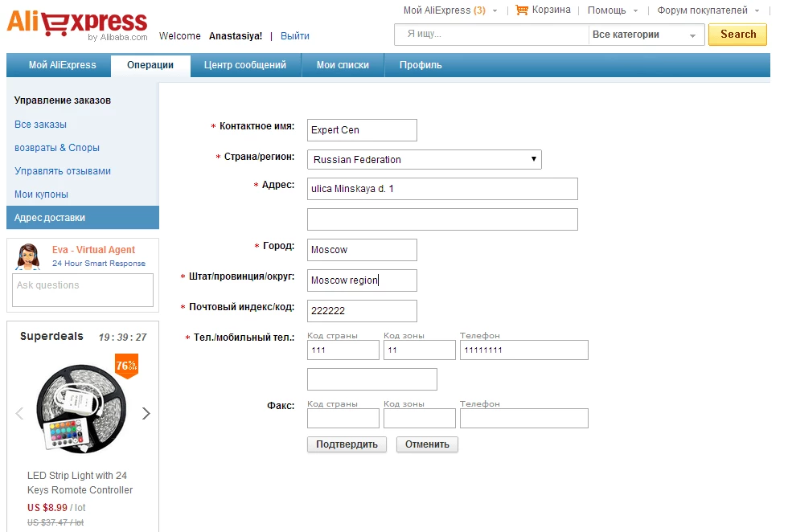Click the Ask questions text box
This screenshot has height=532, width=788.
[83, 289]
